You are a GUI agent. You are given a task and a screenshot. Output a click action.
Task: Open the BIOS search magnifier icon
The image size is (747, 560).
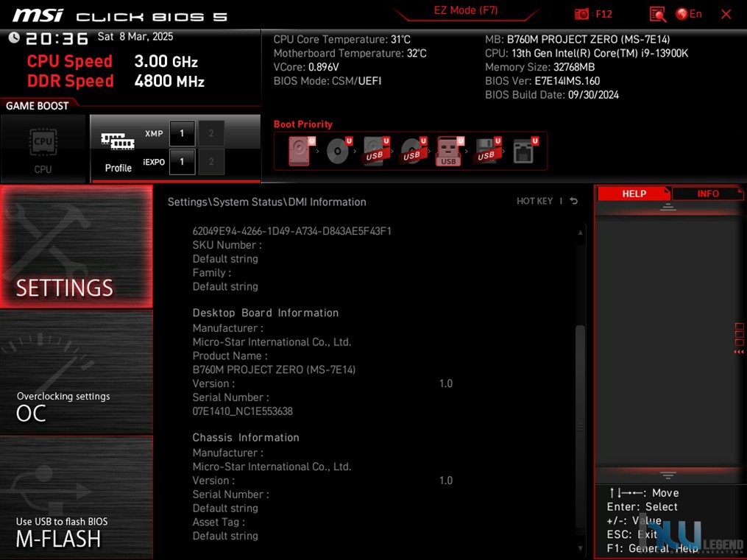click(658, 14)
